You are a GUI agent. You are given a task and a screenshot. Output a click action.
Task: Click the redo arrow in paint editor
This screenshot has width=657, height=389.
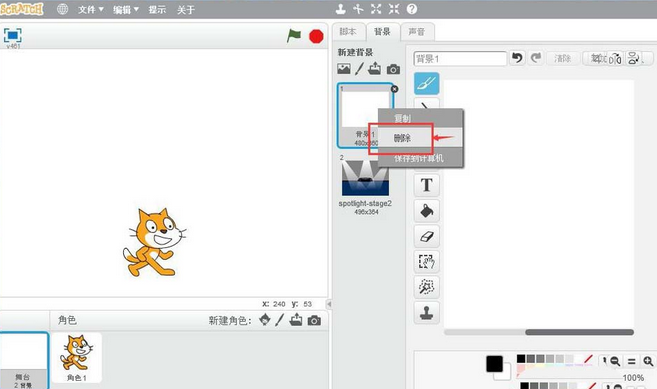coord(536,58)
